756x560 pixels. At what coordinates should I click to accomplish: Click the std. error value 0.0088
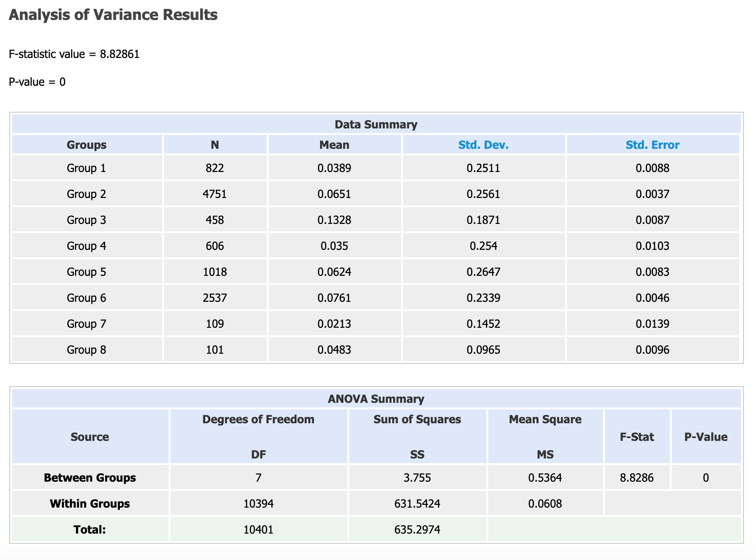click(653, 168)
